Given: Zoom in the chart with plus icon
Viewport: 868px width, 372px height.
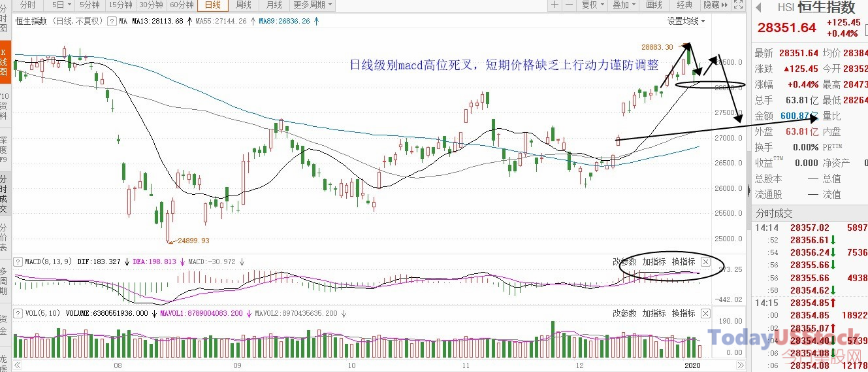Looking at the screenshot, I should pyautogui.click(x=555, y=5).
